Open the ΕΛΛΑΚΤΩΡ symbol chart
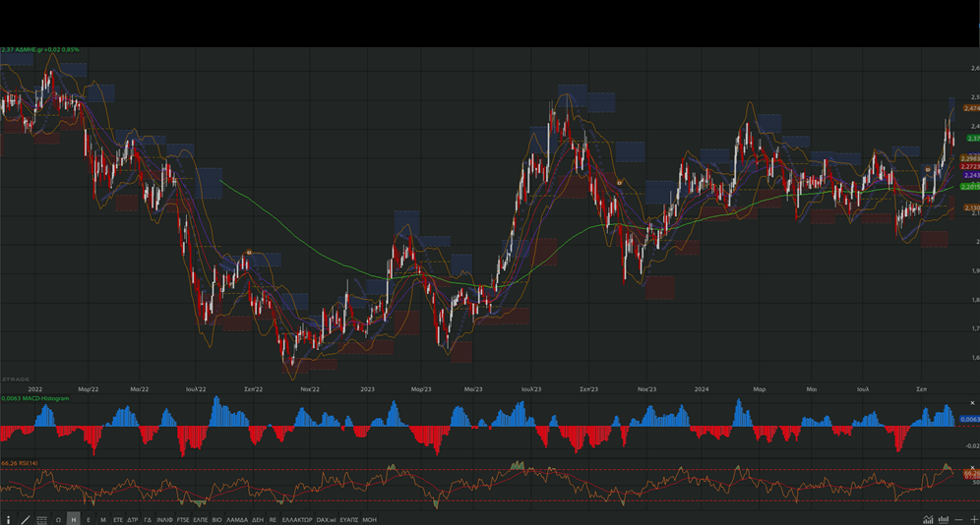Image resolution: width=980 pixels, height=525 pixels. tap(297, 519)
